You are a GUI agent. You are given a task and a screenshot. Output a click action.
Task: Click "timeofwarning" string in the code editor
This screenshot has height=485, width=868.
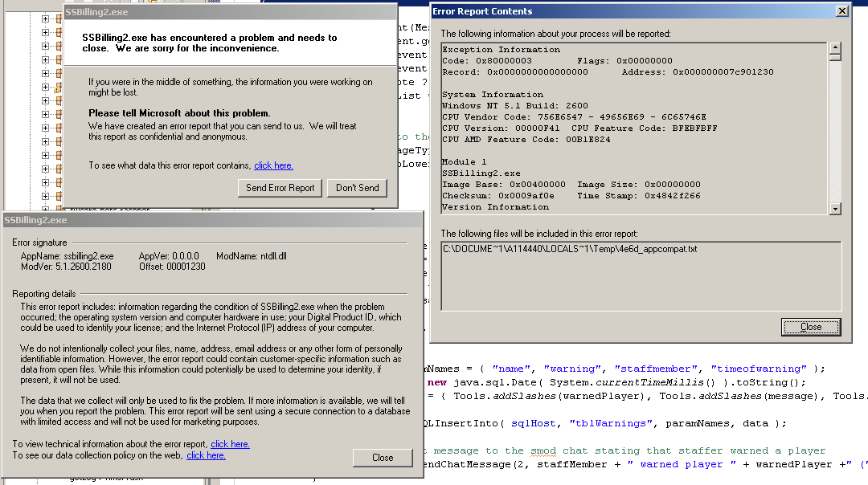click(x=759, y=369)
